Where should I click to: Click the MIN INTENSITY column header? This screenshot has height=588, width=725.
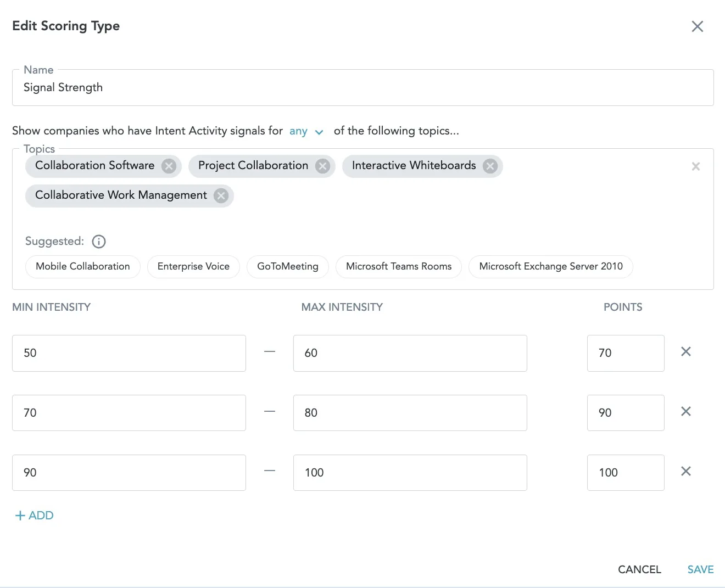click(x=52, y=307)
